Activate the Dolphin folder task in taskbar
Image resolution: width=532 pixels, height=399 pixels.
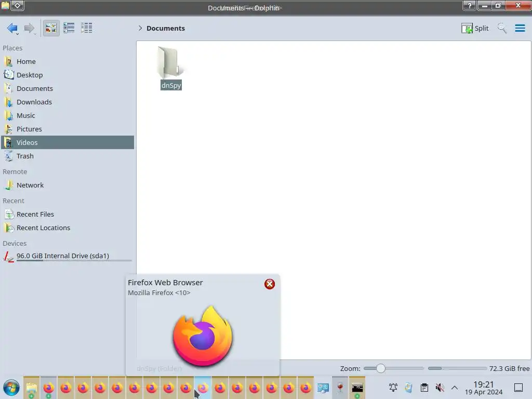(x=32, y=388)
